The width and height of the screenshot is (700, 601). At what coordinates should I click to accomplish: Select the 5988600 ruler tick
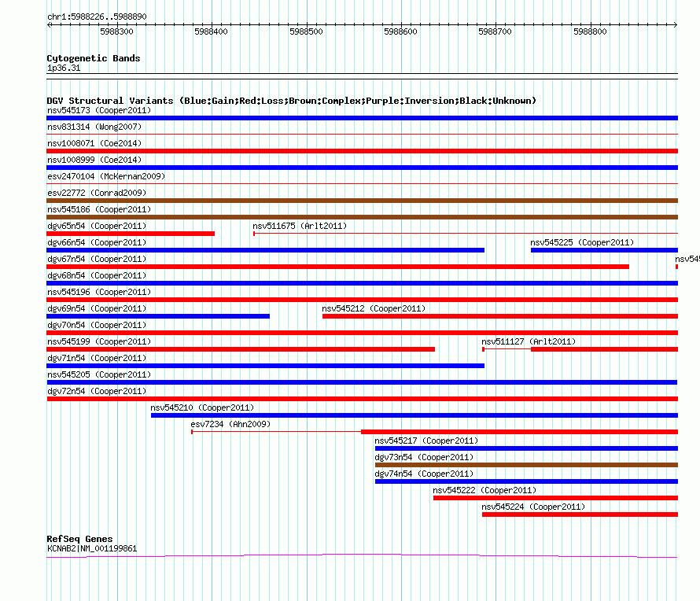pos(401,31)
